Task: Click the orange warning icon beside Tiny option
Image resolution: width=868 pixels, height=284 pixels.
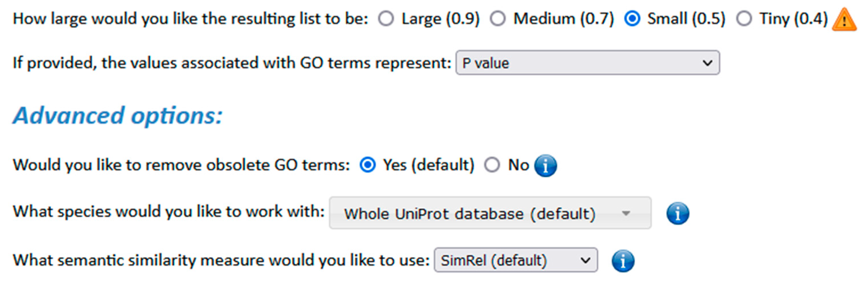Action: [844, 20]
